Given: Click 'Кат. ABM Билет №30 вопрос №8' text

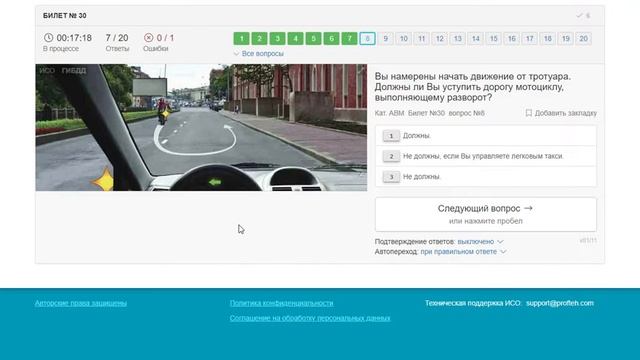Looking at the screenshot, I should (x=429, y=113).
